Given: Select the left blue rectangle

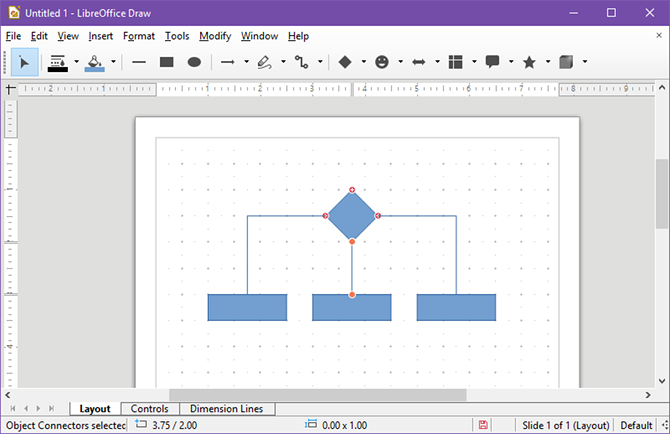Looking at the screenshot, I should point(247,307).
